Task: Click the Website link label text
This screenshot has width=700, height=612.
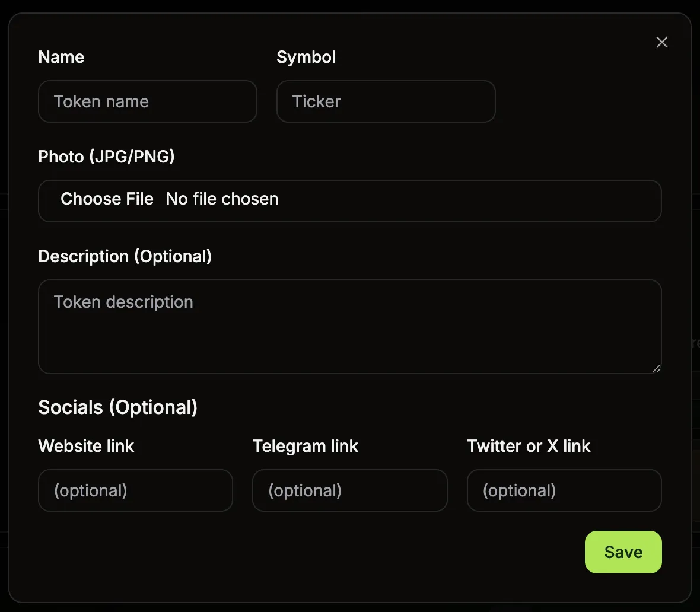Action: coord(86,446)
